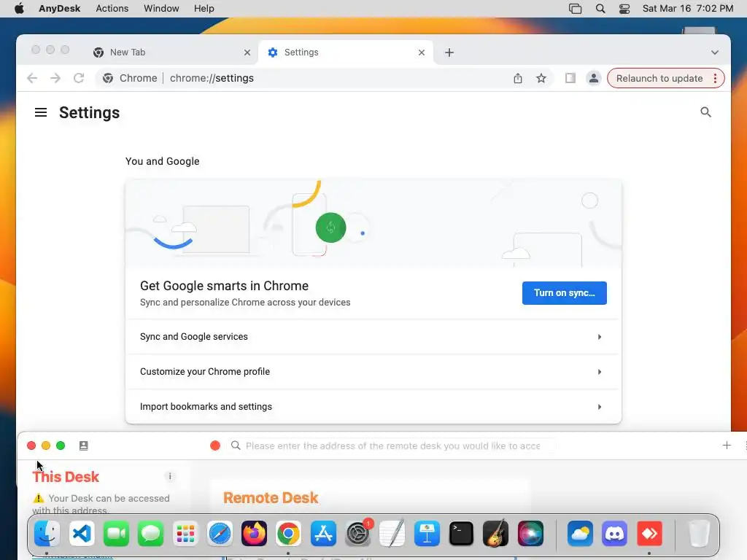Click AnyDesk remote address input field
Image resolution: width=747 pixels, height=560 pixels.
pyautogui.click(x=393, y=446)
